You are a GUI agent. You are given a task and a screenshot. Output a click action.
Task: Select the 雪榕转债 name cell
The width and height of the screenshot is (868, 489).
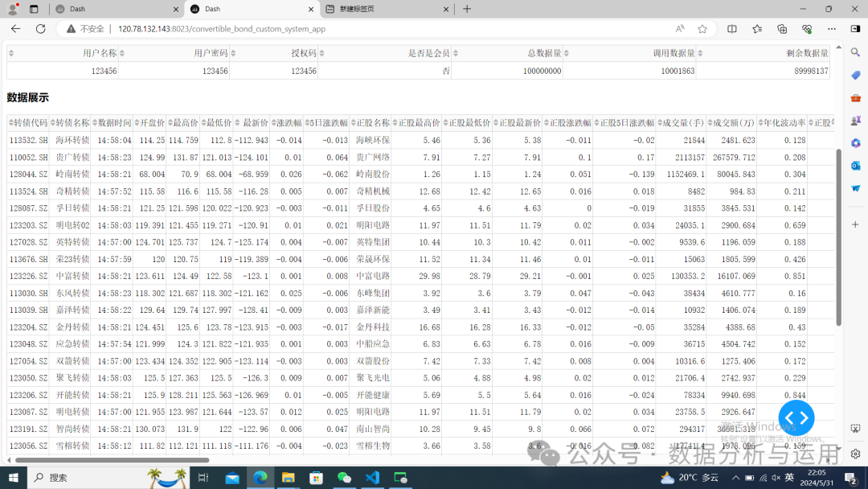coord(70,446)
